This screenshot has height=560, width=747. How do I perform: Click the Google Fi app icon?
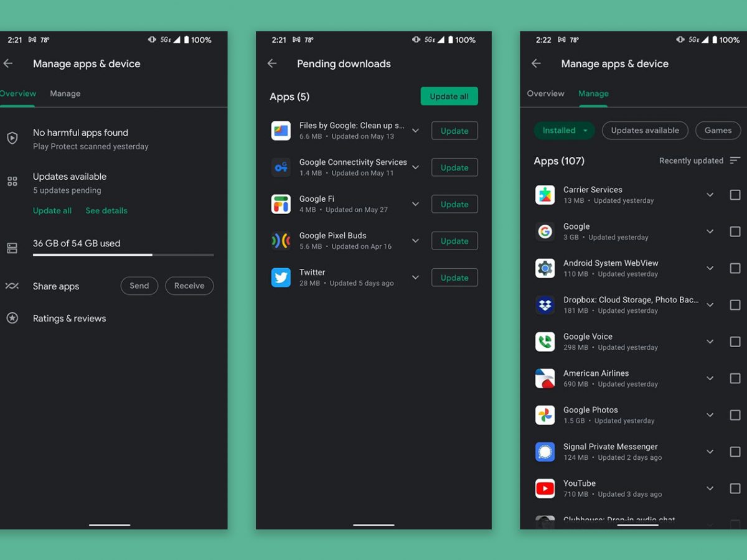pyautogui.click(x=281, y=204)
